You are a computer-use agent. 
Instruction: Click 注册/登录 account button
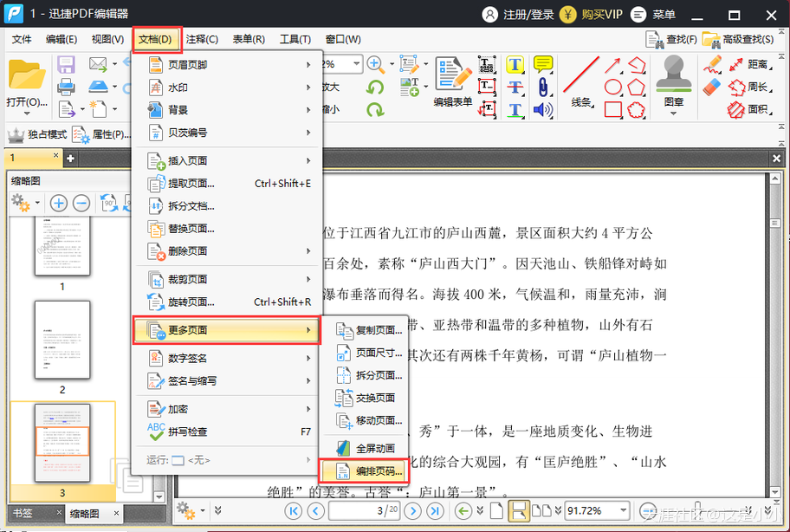pos(518,15)
